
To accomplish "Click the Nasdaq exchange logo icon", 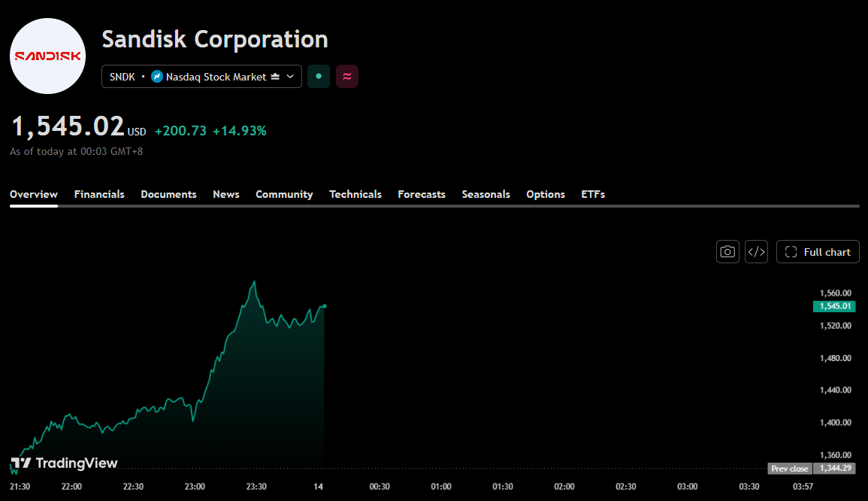I will coord(157,77).
